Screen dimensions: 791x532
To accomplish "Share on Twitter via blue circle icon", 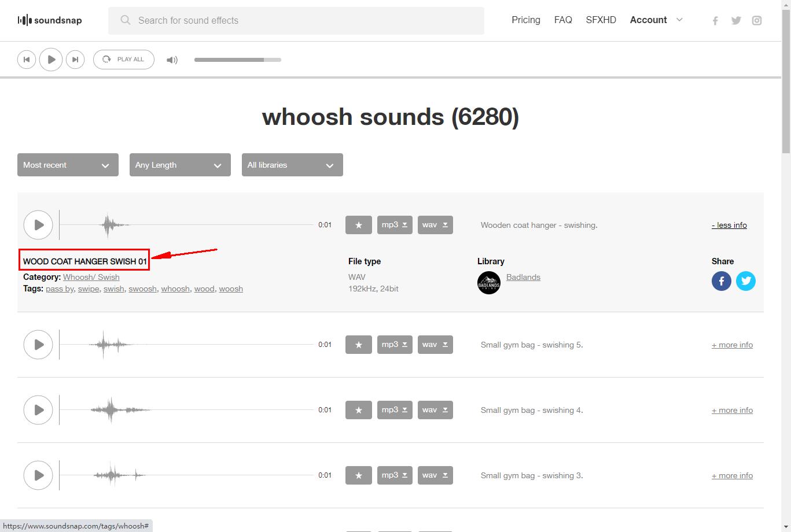I will click(x=745, y=281).
